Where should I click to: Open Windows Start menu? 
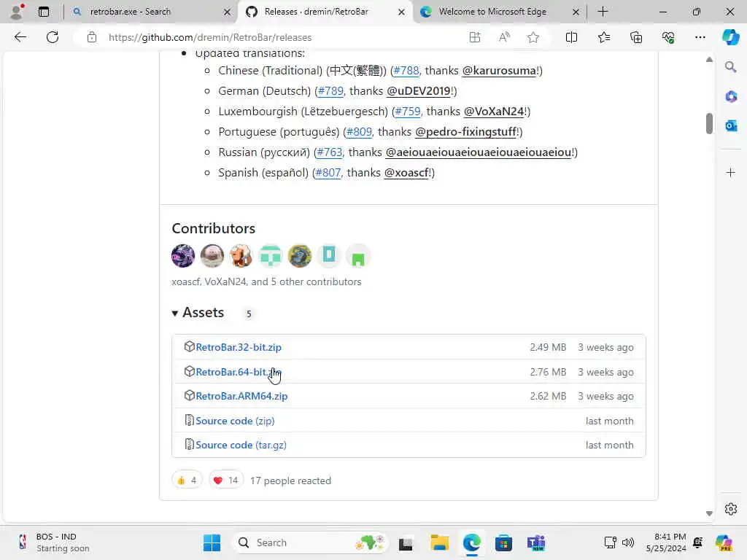(212, 542)
